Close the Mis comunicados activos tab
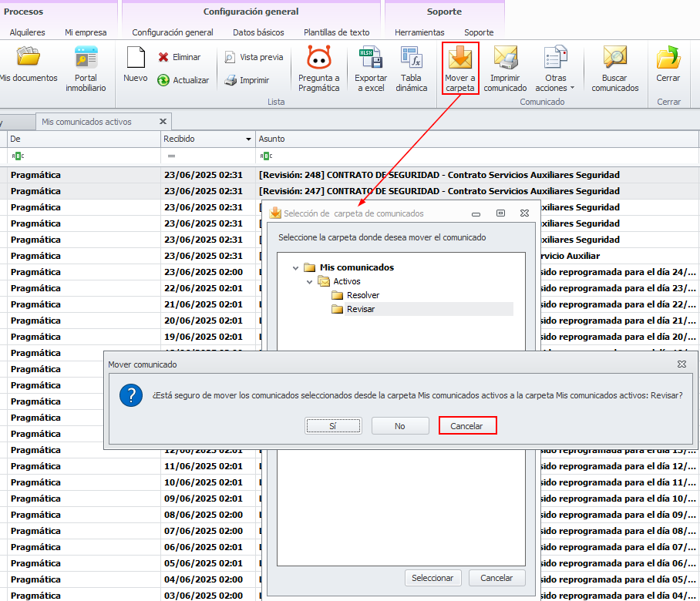The width and height of the screenshot is (700, 601). [x=163, y=122]
